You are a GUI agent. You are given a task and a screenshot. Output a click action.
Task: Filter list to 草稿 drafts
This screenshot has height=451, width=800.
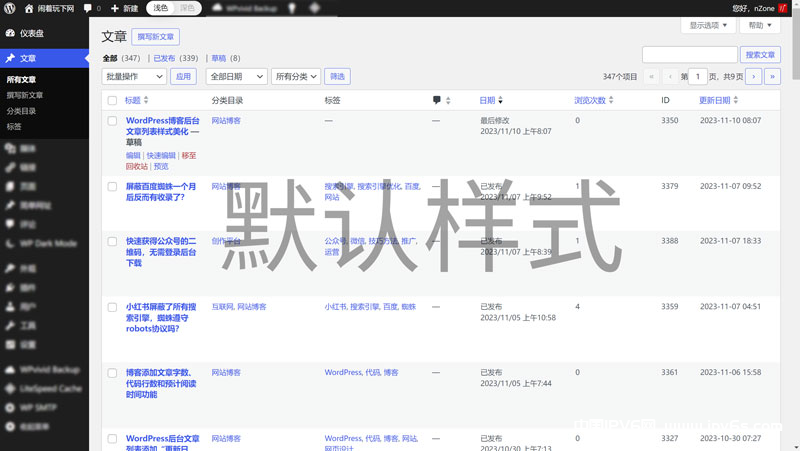click(x=219, y=58)
